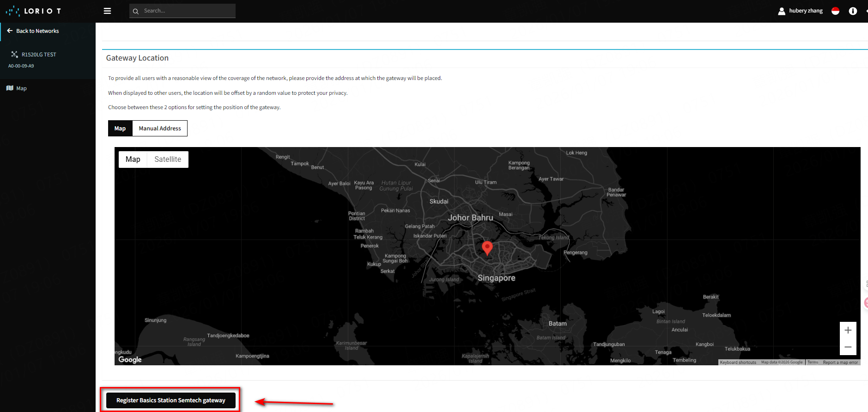
Task: Click Register Basics Station Semtech gateway
Action: coord(170,400)
